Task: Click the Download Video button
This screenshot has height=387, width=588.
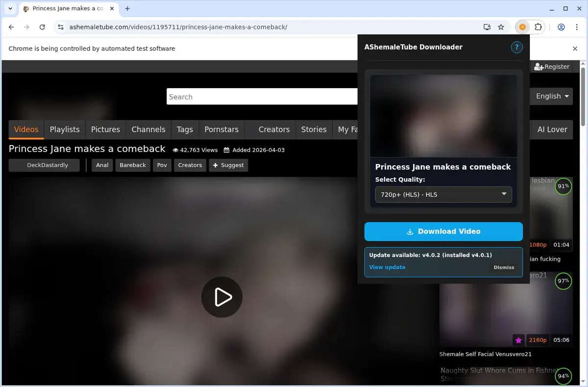Action: pyautogui.click(x=443, y=231)
